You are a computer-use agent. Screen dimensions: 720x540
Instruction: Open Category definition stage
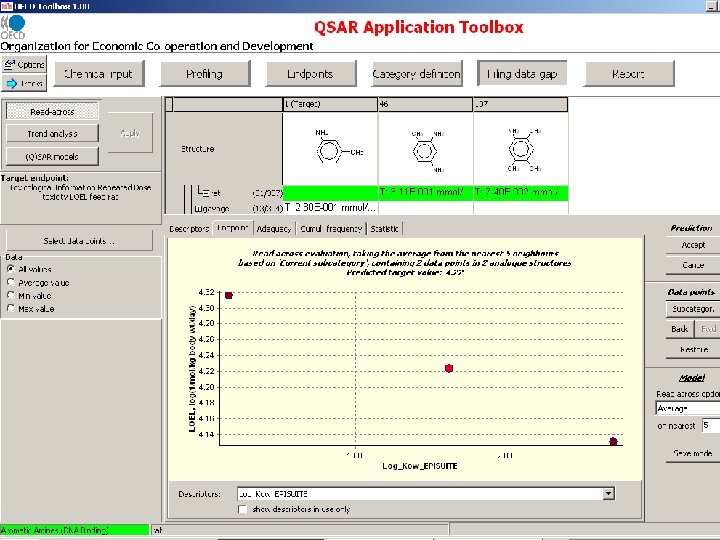click(x=417, y=73)
